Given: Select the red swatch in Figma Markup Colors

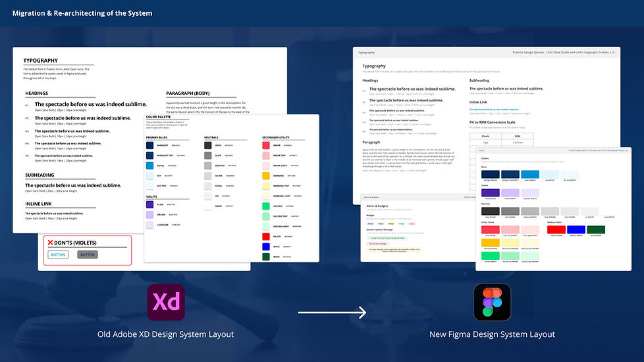Looking at the screenshot, I should (556, 229).
